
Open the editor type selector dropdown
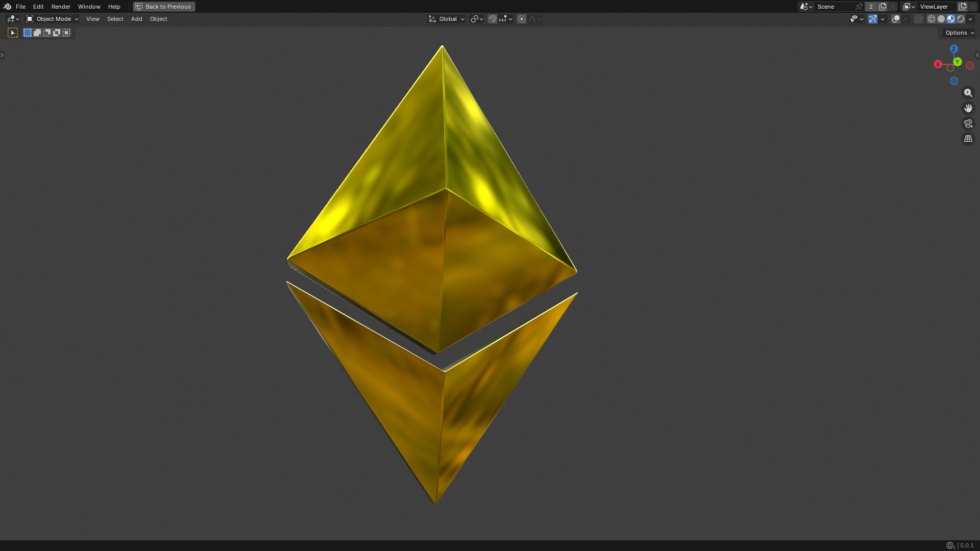[13, 19]
